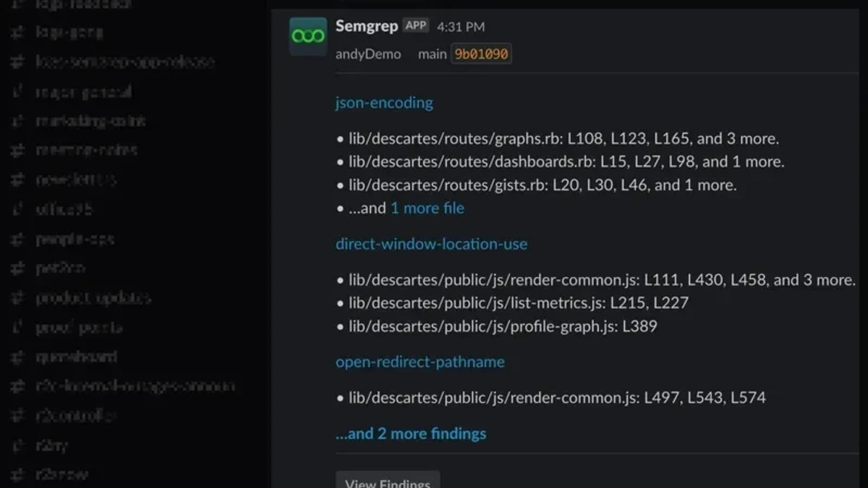Viewport: 868px width, 488px height.
Task: Click the View Findings button
Action: 388,483
